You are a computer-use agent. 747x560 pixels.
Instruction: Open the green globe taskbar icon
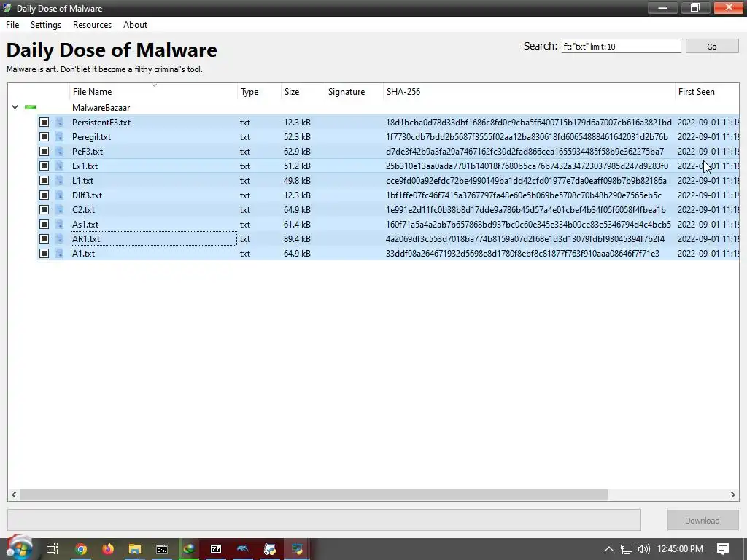(x=189, y=549)
